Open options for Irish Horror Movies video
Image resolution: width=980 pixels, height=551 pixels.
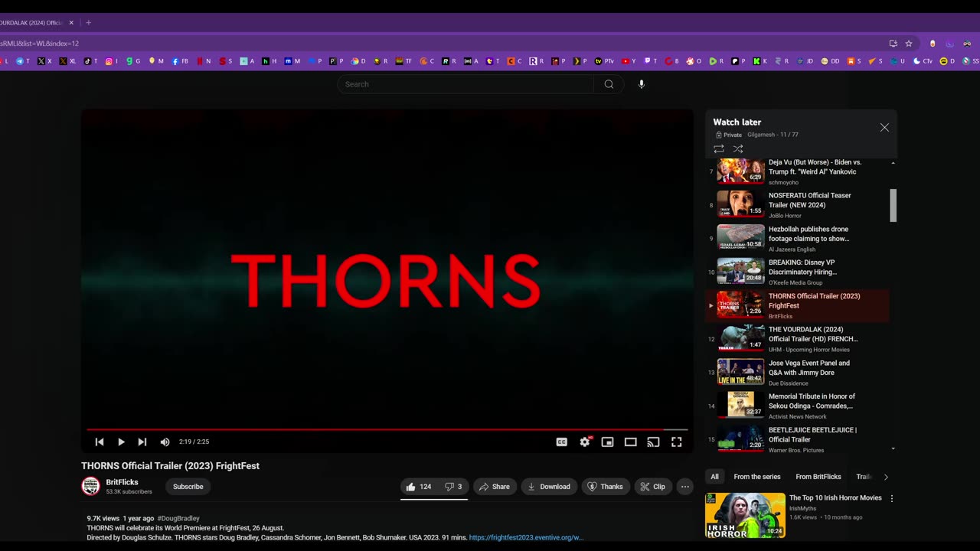pyautogui.click(x=891, y=498)
